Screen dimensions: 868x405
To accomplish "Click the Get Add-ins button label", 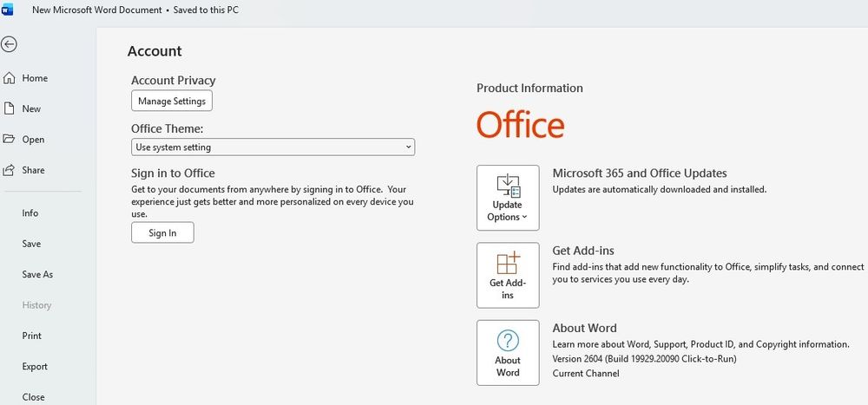I will (x=508, y=289).
